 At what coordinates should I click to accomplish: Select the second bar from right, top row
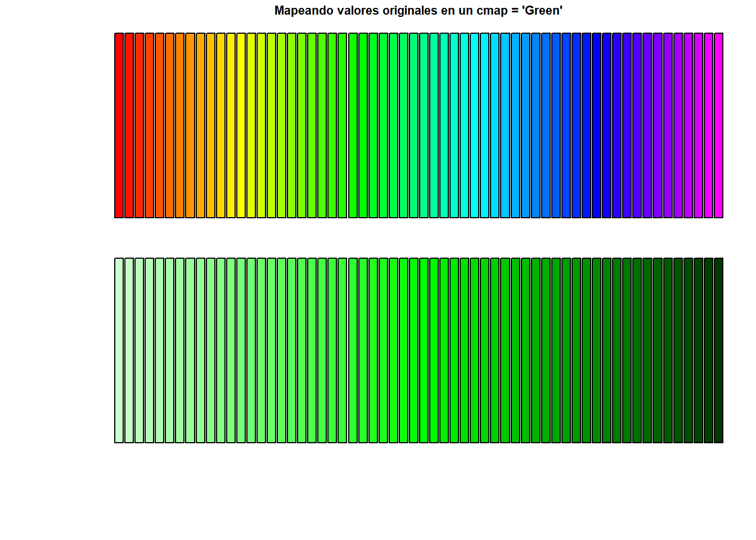[708, 125]
